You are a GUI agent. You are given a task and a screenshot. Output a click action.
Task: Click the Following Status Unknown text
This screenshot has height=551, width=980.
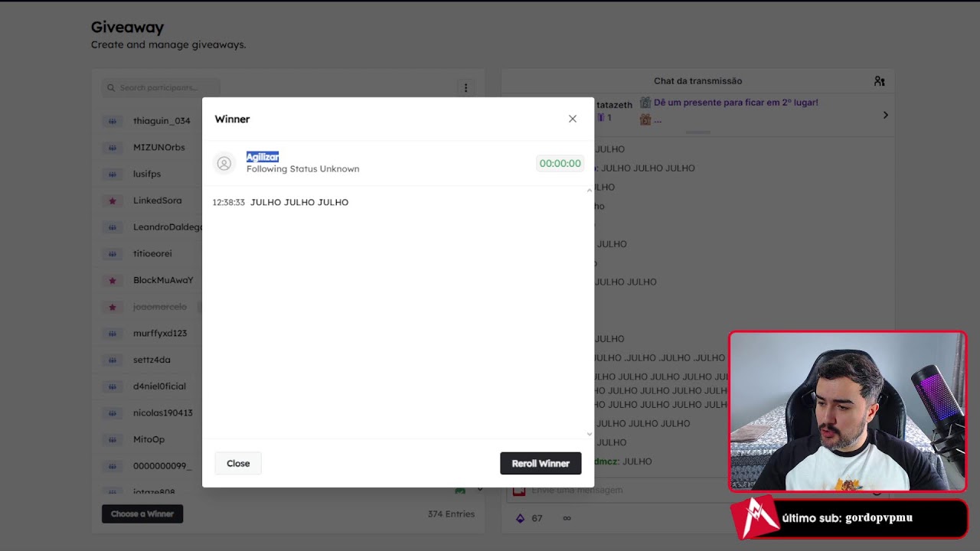[x=302, y=168]
